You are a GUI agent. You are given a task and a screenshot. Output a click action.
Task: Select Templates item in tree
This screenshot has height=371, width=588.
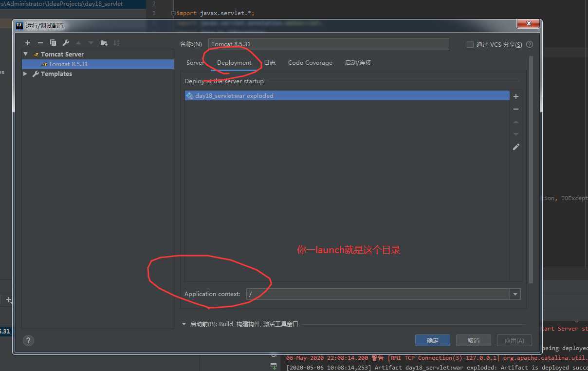[x=56, y=74]
